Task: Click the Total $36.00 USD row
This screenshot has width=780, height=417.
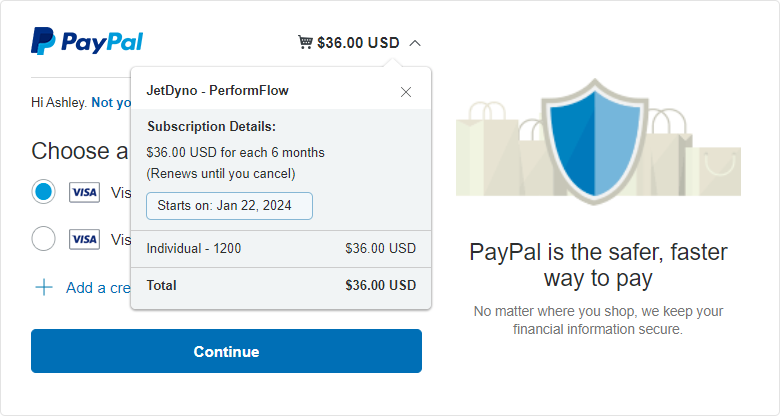Action: coord(281,286)
